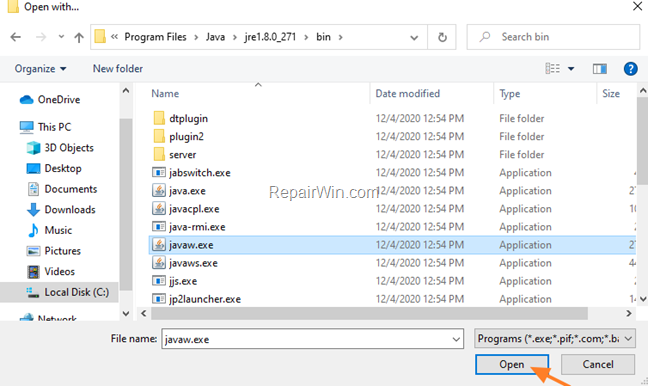Screen dimensions: 648x386
Task: Click the Open button
Action: tap(512, 364)
